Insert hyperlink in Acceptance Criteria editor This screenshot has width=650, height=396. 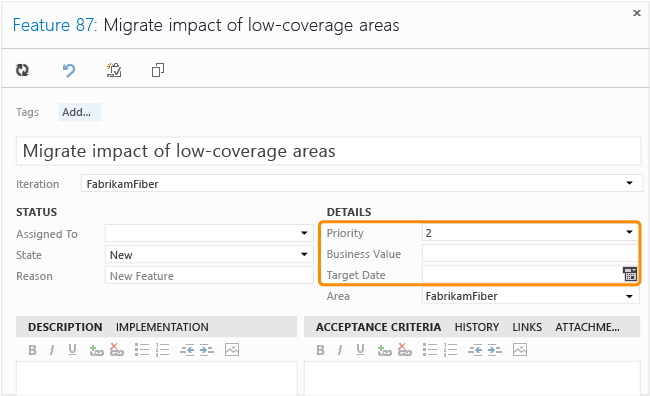384,350
